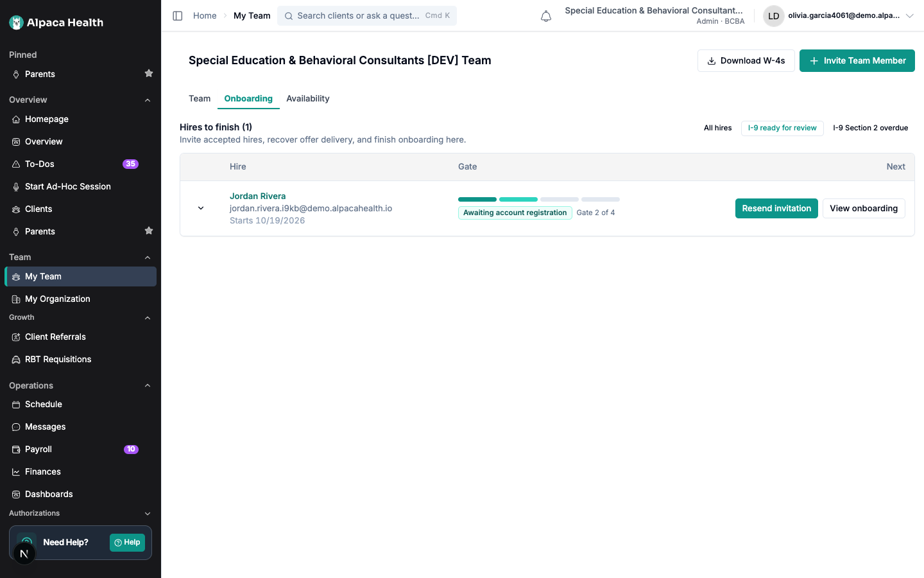The height and width of the screenshot is (578, 924).
Task: Collapse the Team sidebar section
Action: pos(148,258)
